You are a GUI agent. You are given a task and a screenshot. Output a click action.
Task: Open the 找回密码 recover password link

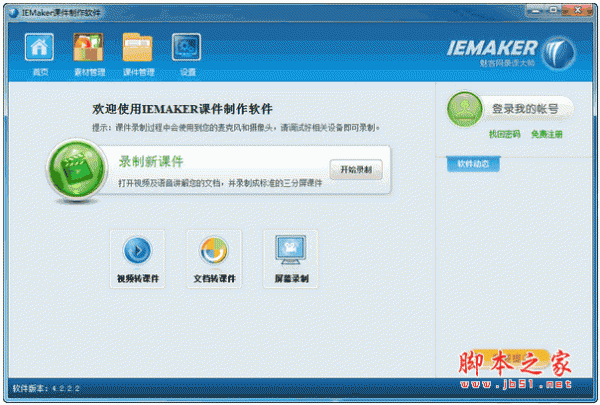[505, 134]
